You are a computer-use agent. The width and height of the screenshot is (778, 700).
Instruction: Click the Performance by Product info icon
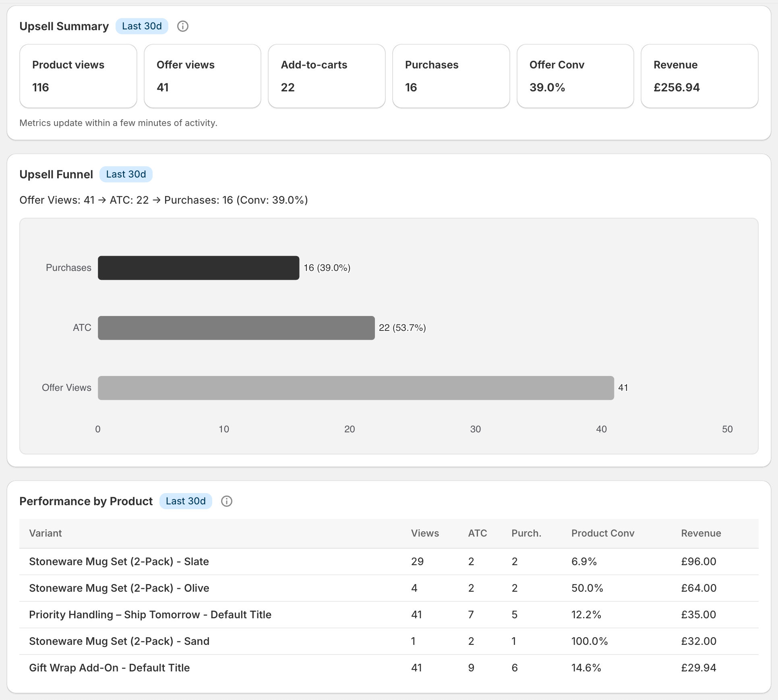tap(226, 501)
